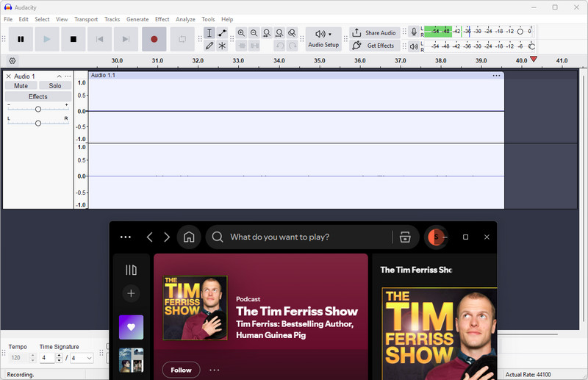Stop the recording with Stop button
Screen dimensions: 588x380
(73, 39)
